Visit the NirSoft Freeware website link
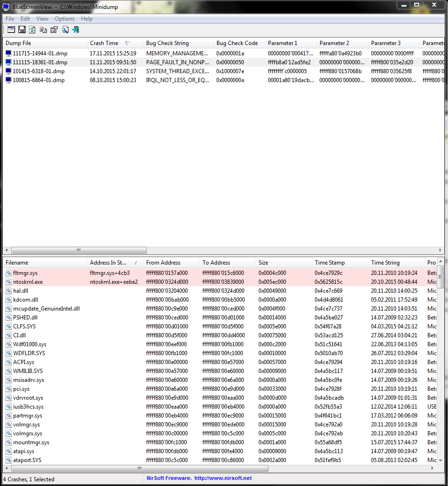The width and height of the screenshot is (448, 486). click(x=199, y=478)
